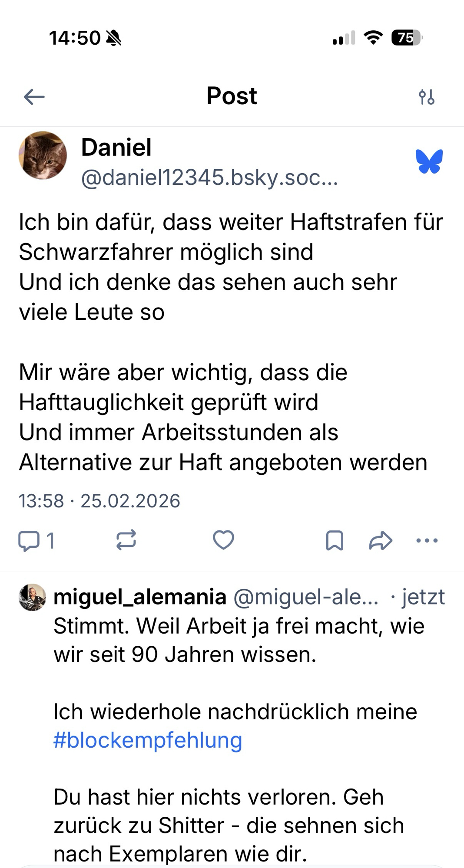
Task: Like Daniel's post with heart icon
Action: [x=223, y=540]
